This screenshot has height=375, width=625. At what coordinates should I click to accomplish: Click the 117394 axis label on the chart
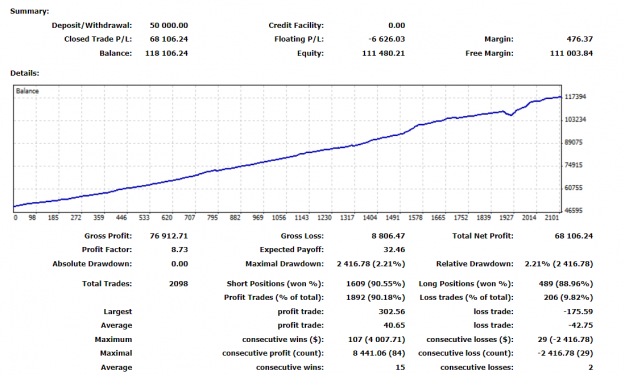(x=575, y=97)
